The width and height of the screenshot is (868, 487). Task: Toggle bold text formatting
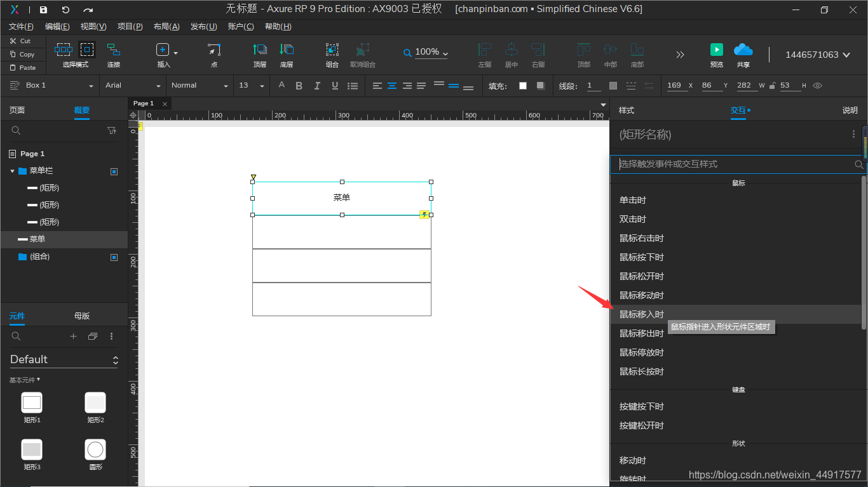299,86
